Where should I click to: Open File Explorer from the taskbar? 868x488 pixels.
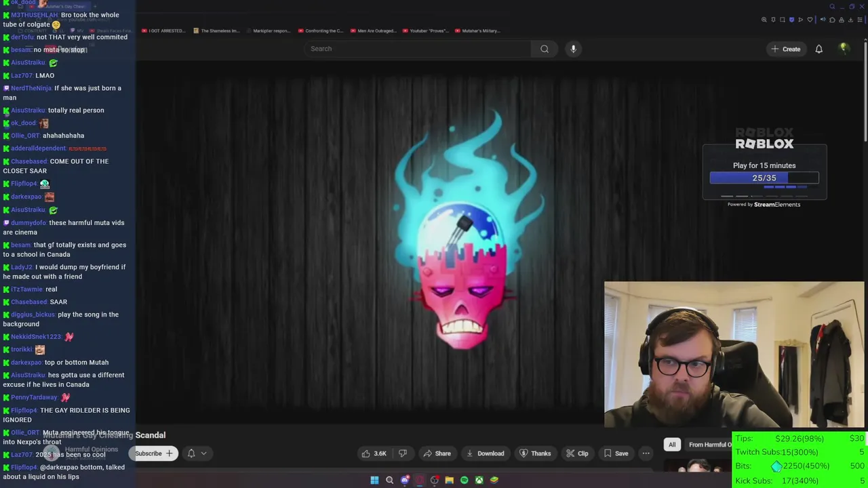[x=449, y=480]
